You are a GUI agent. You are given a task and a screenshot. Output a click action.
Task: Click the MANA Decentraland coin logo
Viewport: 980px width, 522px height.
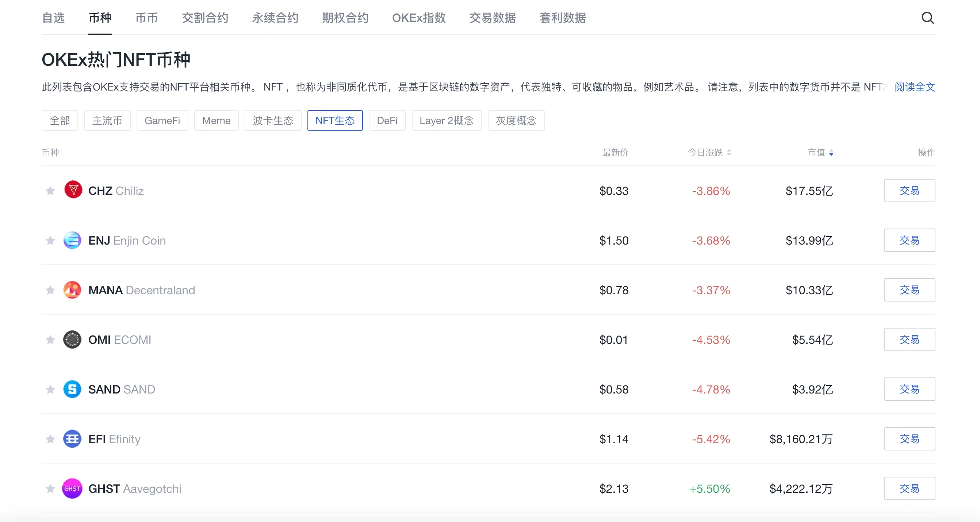tap(72, 290)
